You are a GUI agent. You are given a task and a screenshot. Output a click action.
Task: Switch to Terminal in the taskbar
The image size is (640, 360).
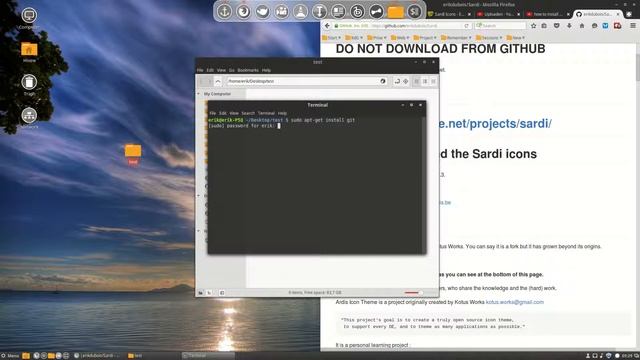coord(208,356)
